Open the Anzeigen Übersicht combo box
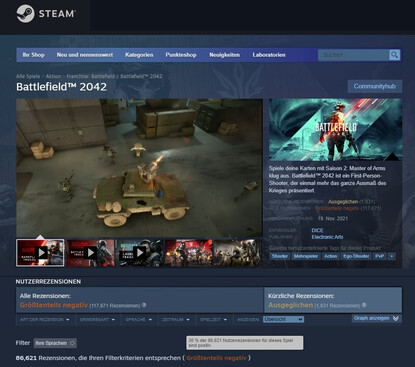This screenshot has height=367, width=415. pos(283,319)
